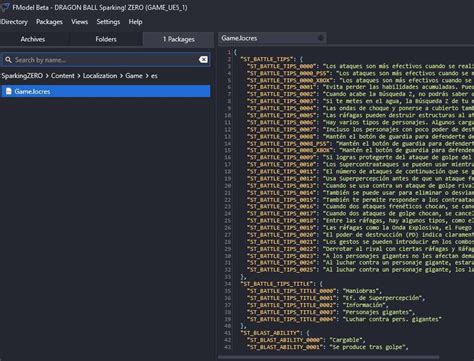The width and height of the screenshot is (474, 361).
Task: Click the ST_BATTLE_TIPS_0007 key
Action: coord(282,129)
